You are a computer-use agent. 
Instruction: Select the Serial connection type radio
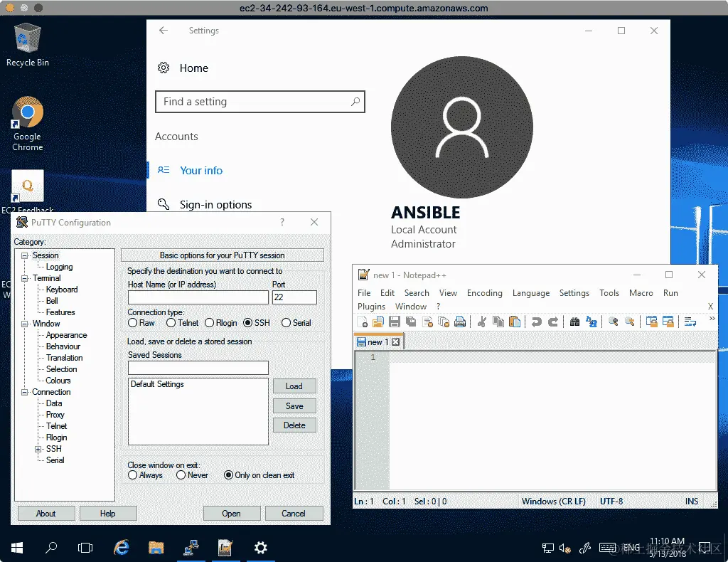click(286, 323)
